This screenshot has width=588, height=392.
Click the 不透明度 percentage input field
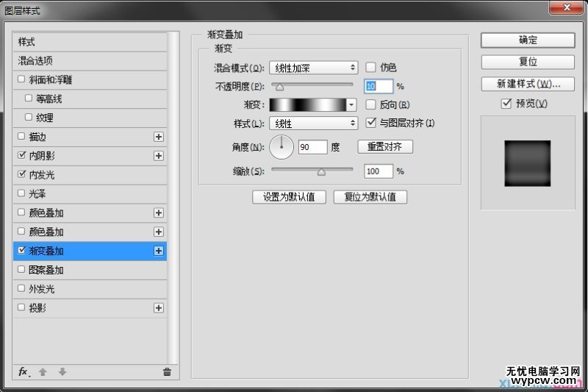379,86
